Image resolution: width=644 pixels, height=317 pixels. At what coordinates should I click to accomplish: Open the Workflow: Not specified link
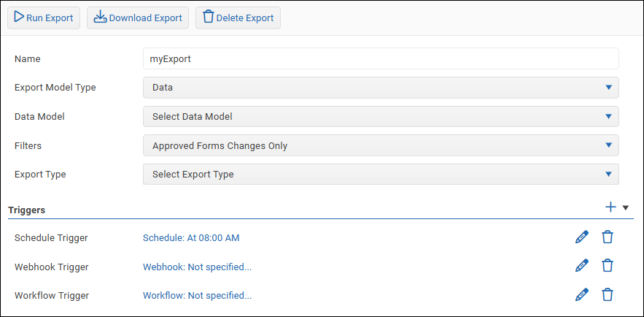(197, 295)
